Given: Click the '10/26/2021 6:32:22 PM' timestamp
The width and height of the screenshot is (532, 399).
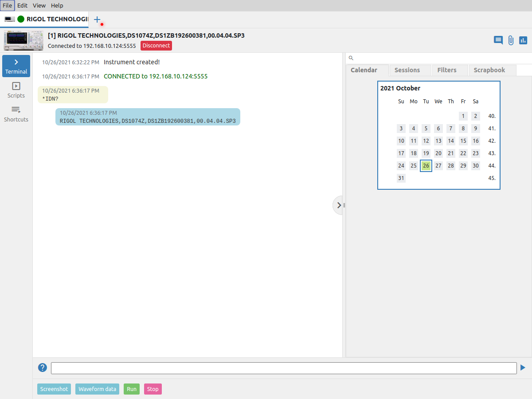Looking at the screenshot, I should (70, 62).
